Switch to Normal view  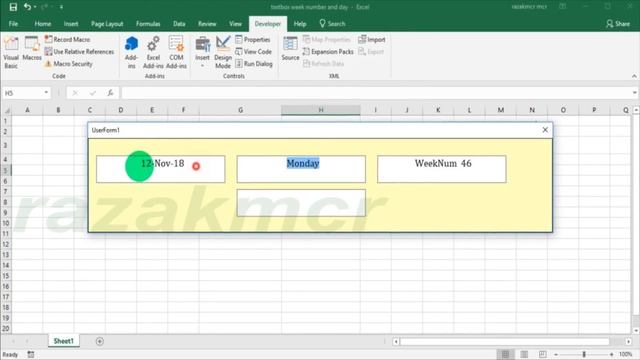505,354
